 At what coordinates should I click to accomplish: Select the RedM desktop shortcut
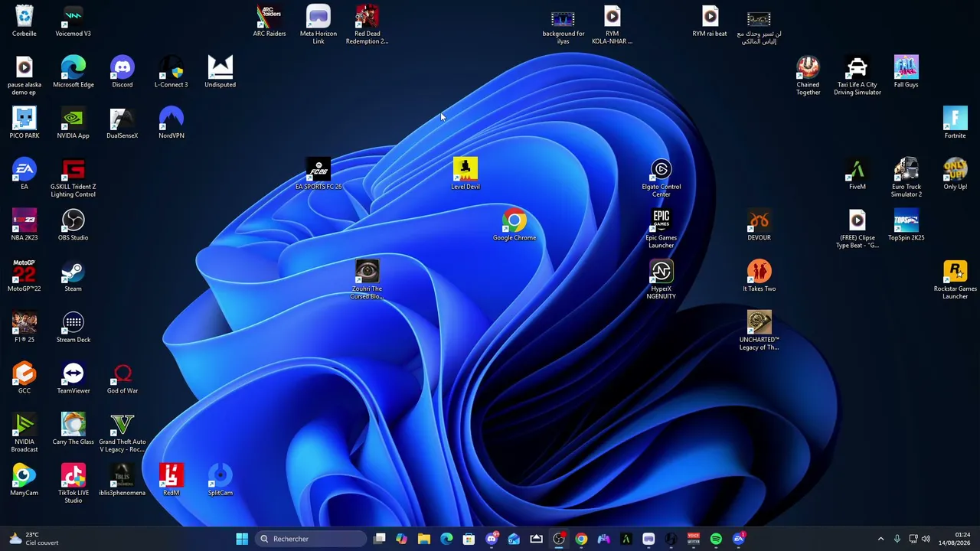pyautogui.click(x=171, y=481)
